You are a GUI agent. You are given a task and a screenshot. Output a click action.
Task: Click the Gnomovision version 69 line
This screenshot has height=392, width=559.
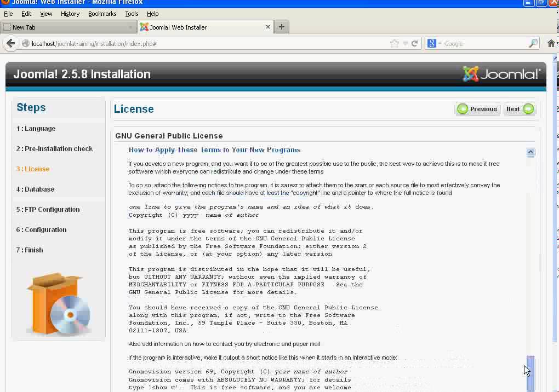(238, 372)
